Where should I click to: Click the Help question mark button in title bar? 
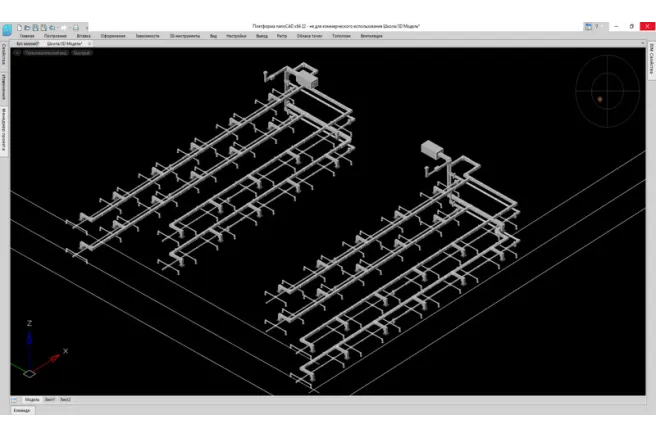click(596, 27)
